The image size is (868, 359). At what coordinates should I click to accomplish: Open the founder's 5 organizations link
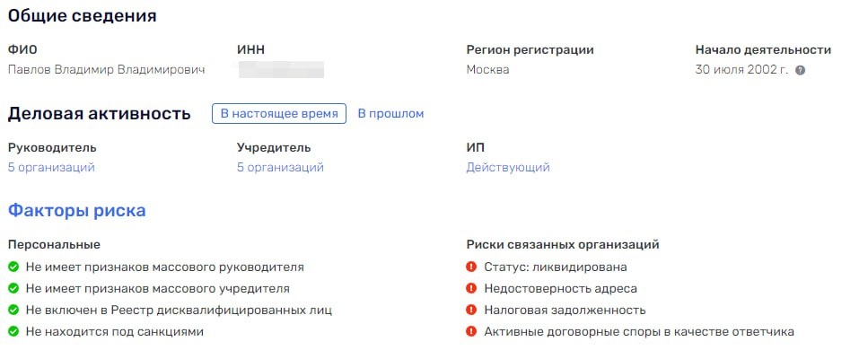280,167
